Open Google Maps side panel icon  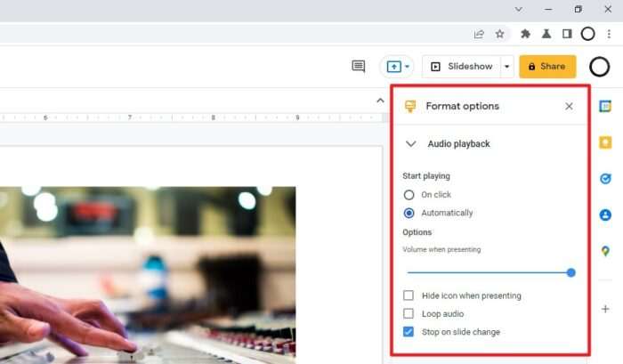605,251
